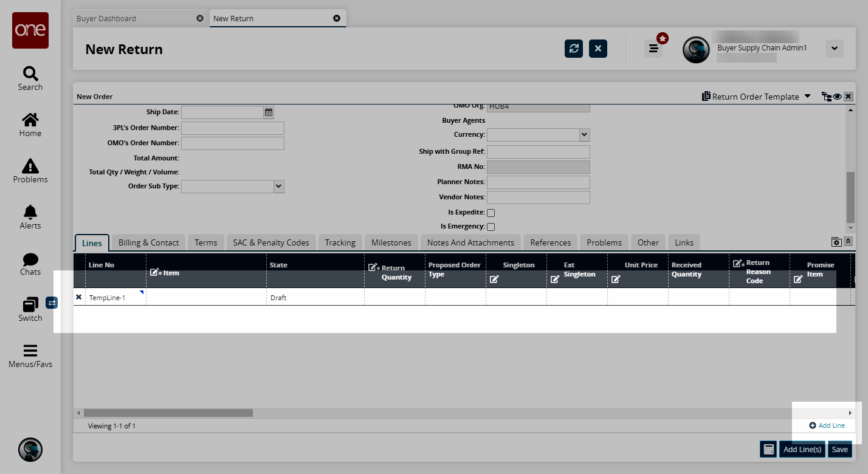Open the Order Sub Type dropdown
This screenshot has height=474, width=868.
pos(278,187)
